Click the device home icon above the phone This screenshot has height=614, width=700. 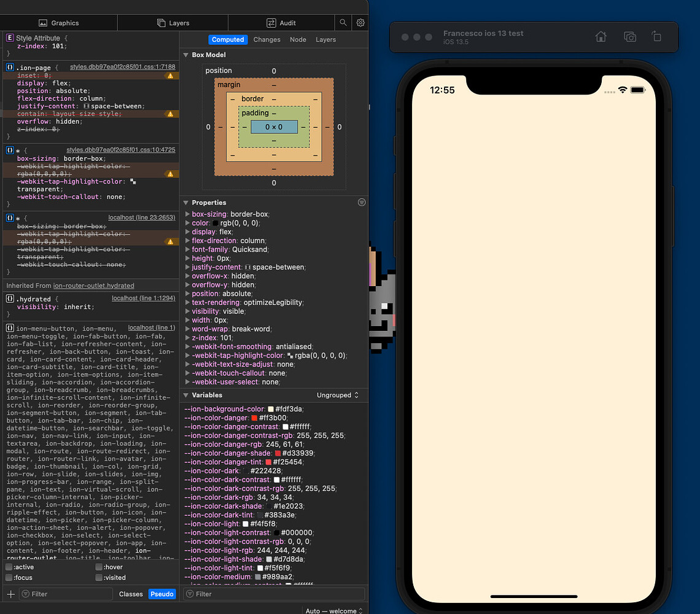click(601, 37)
